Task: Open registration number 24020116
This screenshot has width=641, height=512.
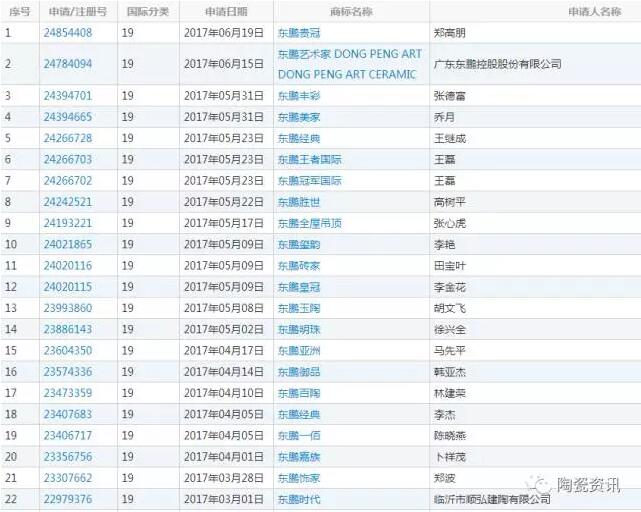Action: 68,266
